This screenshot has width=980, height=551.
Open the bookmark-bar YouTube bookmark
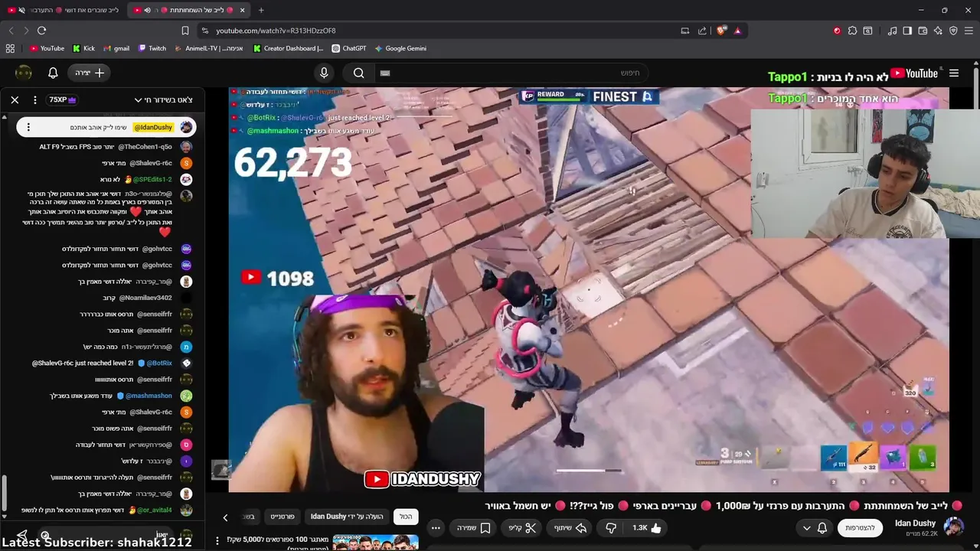(47, 48)
